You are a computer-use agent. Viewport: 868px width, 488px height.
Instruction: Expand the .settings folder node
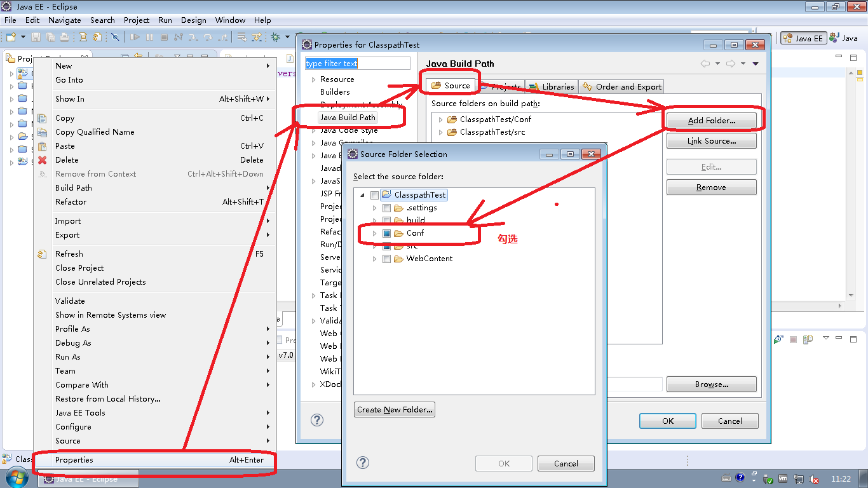[x=375, y=208]
